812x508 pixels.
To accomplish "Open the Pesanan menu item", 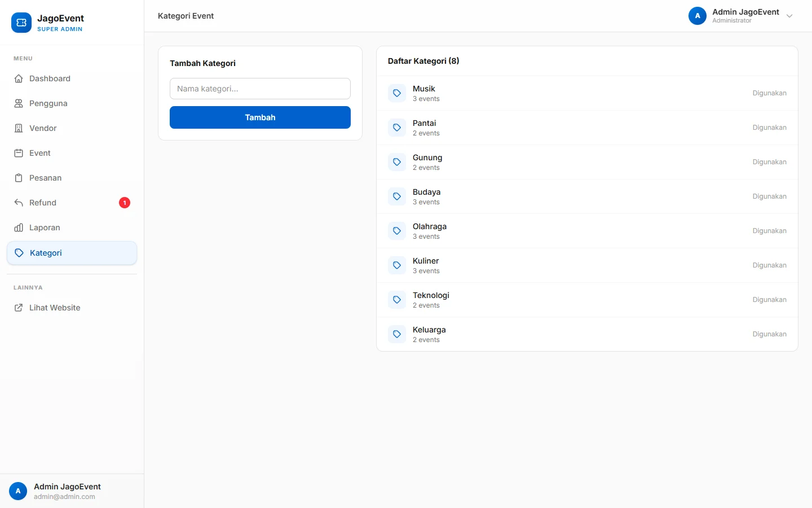I will pos(72,178).
